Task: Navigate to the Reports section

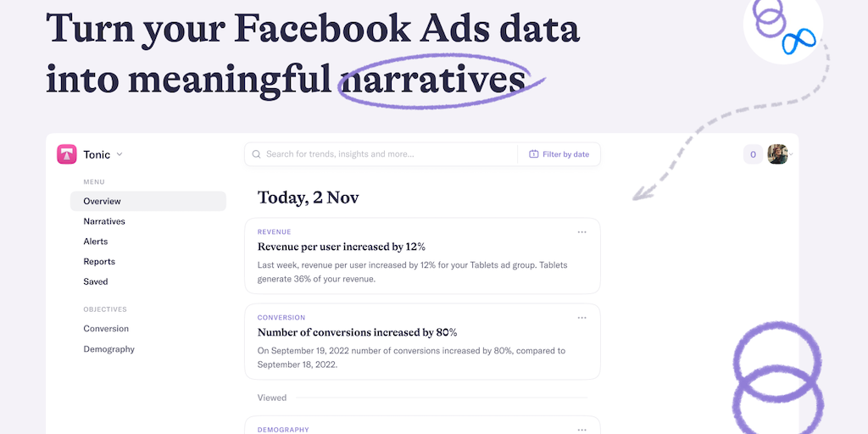Action: pos(99,262)
